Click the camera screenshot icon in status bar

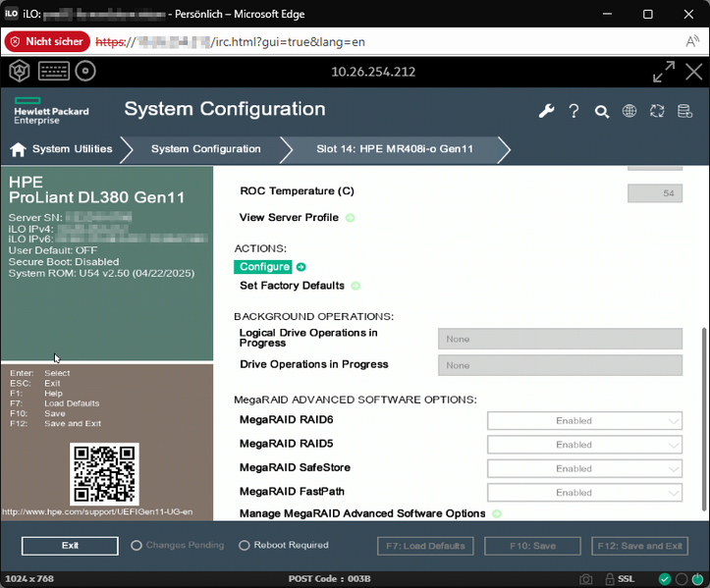(x=585, y=579)
